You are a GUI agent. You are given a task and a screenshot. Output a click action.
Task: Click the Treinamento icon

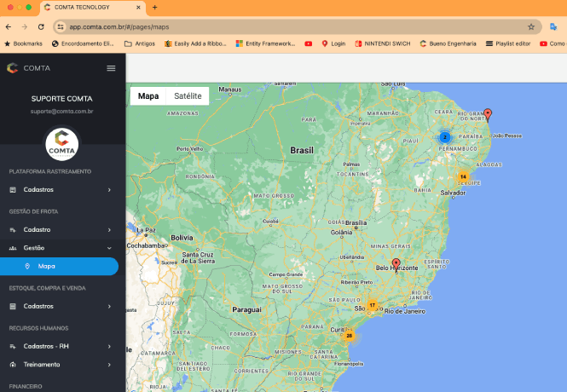coord(13,365)
